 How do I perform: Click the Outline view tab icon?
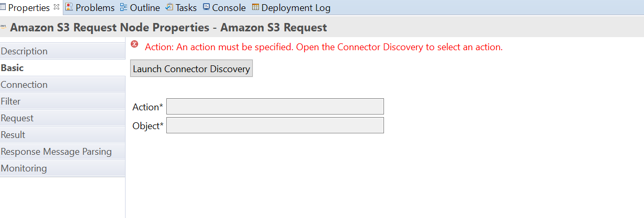coord(123,7)
